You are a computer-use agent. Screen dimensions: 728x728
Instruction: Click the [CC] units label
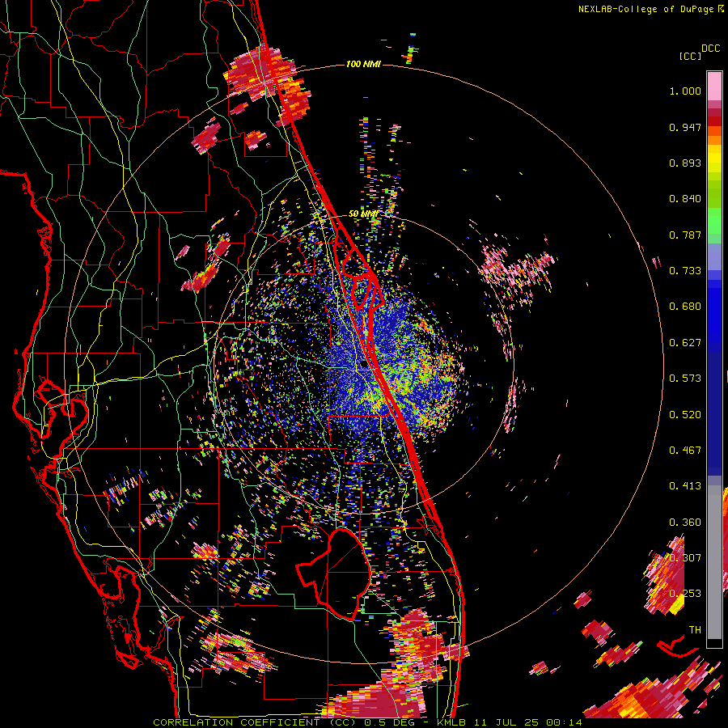[x=691, y=56]
